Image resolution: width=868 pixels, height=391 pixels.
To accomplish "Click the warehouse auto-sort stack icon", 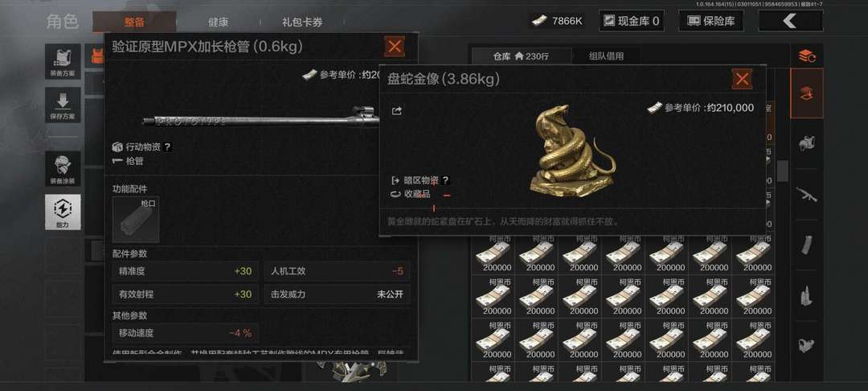I will click(807, 56).
